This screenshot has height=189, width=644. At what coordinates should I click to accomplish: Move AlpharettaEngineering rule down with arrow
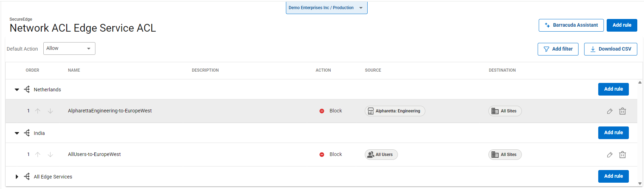click(50, 111)
